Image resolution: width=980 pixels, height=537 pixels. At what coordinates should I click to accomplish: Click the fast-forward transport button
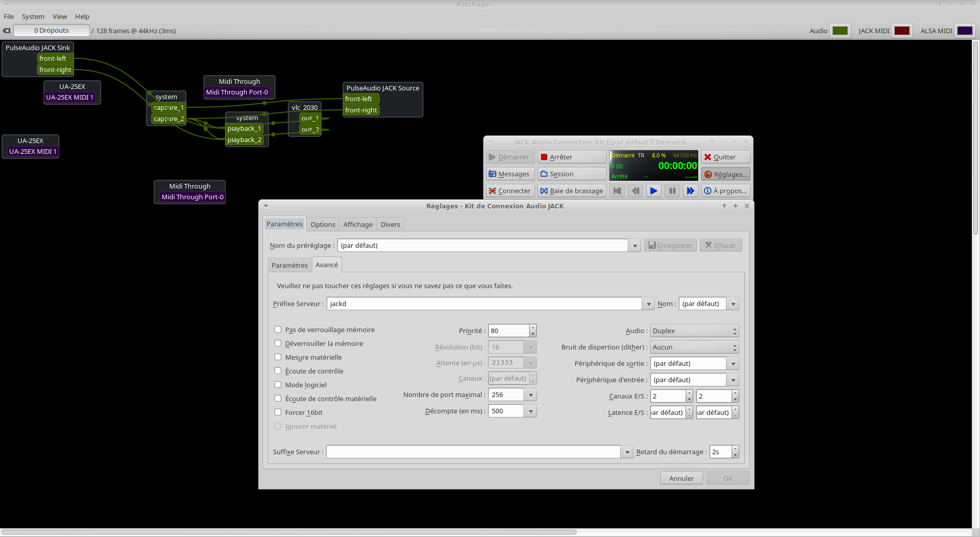click(690, 191)
